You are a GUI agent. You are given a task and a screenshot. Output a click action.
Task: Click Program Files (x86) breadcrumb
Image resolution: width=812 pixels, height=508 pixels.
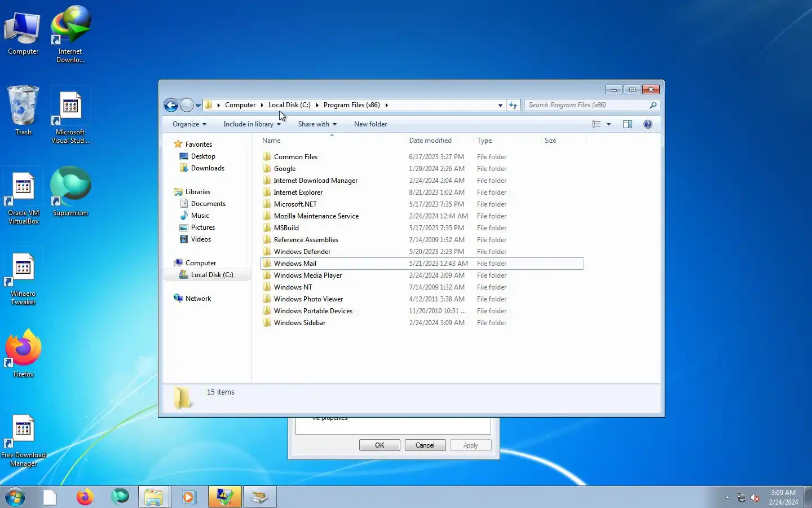(352, 105)
